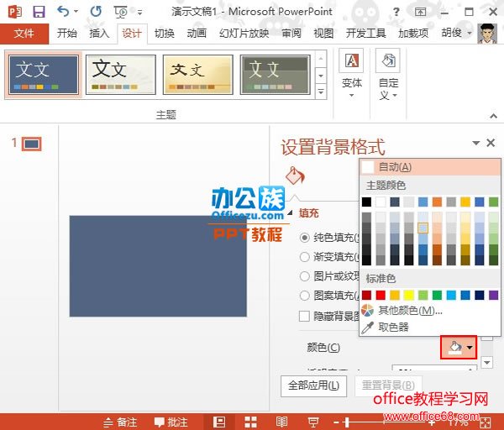This screenshot has height=430, width=504.
Task: Select the gray-green fourth theme thumbnail
Action: pos(276,75)
